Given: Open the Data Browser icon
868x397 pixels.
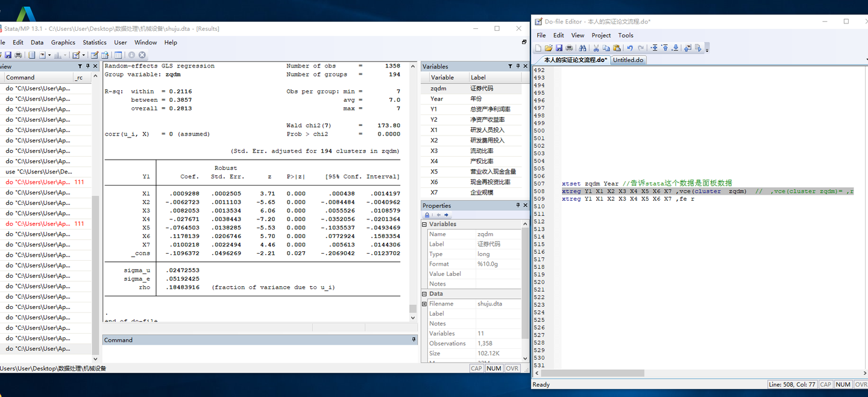Looking at the screenshot, I should tap(104, 55).
